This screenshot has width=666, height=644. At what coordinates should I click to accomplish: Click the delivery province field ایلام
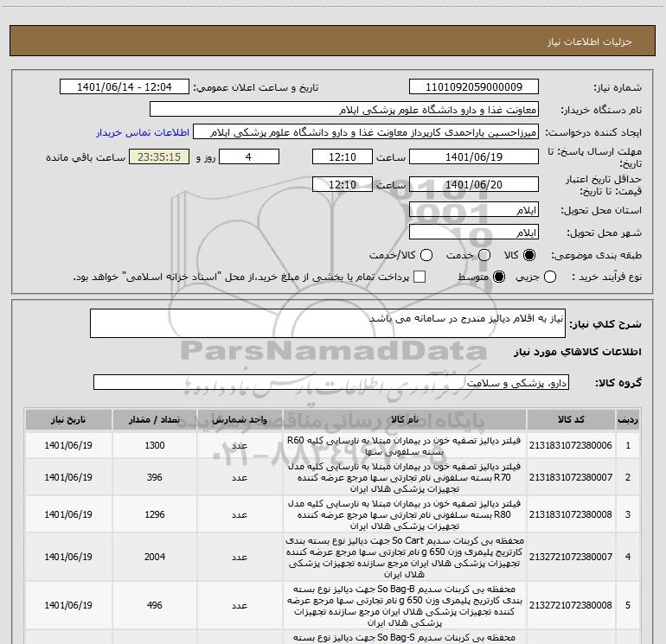coord(474,210)
